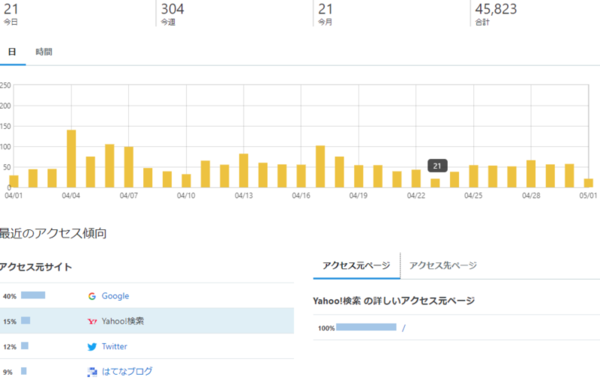Click the アクセス元サイト heading
The height and width of the screenshot is (383, 600).
(x=36, y=267)
